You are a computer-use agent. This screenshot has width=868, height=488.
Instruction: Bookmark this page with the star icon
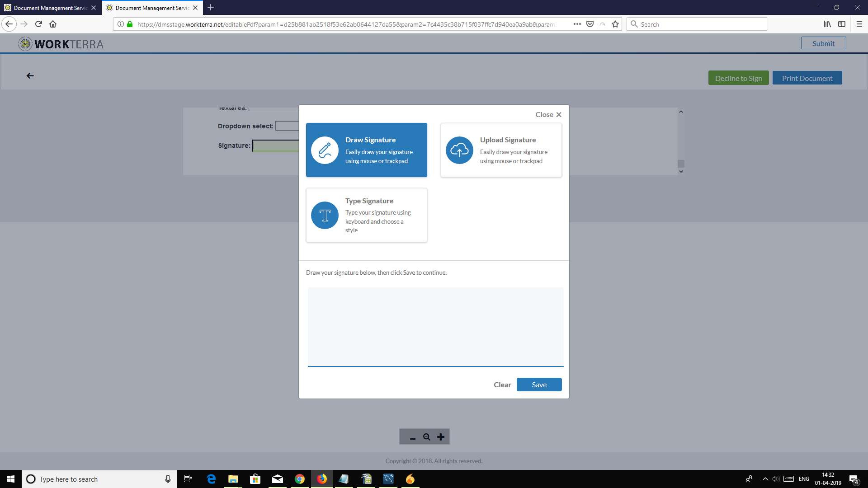click(x=615, y=24)
